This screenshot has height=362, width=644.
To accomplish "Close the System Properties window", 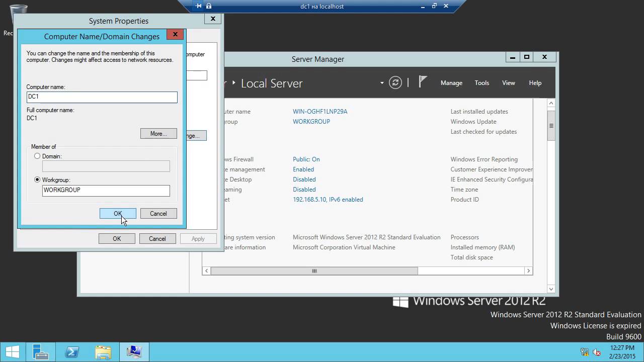I will [213, 19].
